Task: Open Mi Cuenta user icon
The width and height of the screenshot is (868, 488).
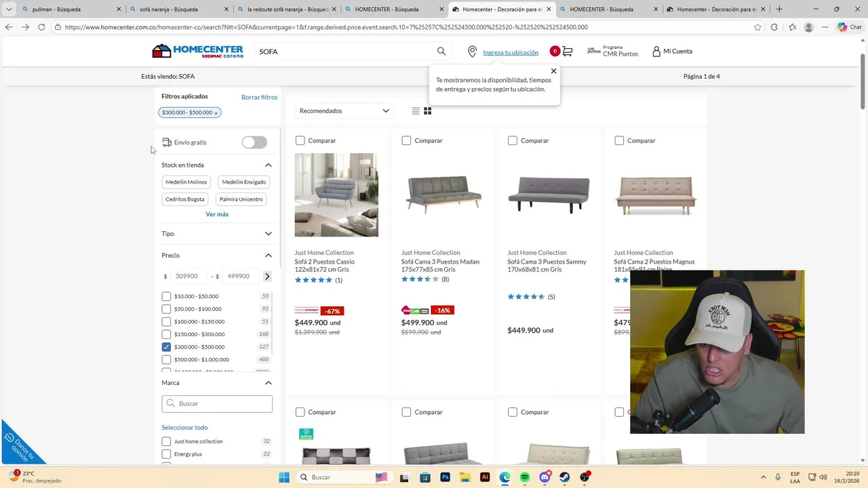Action: click(x=656, y=52)
